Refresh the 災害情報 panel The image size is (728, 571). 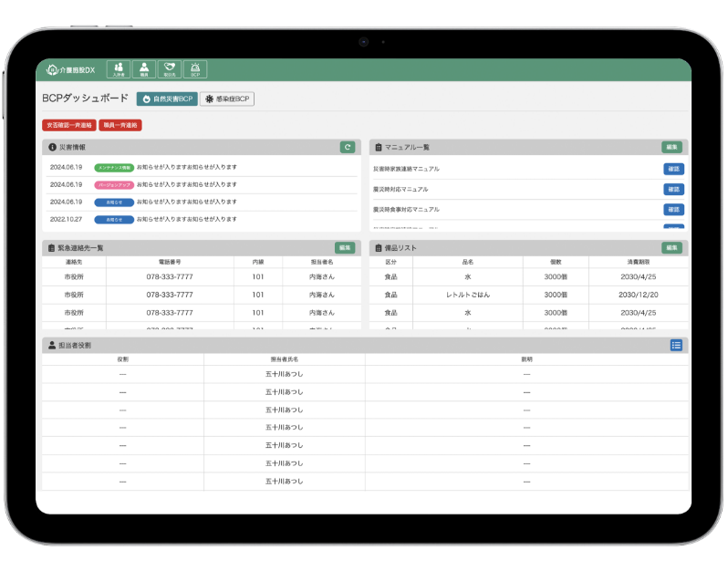[348, 147]
